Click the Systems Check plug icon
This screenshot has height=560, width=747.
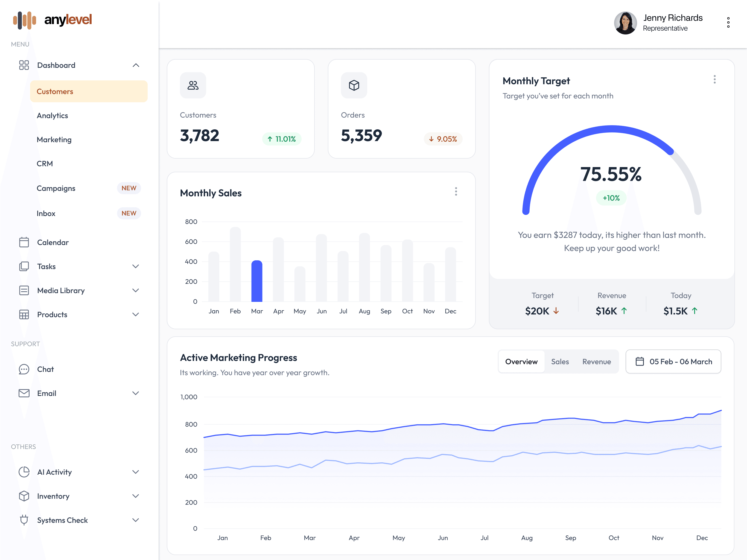click(x=24, y=520)
